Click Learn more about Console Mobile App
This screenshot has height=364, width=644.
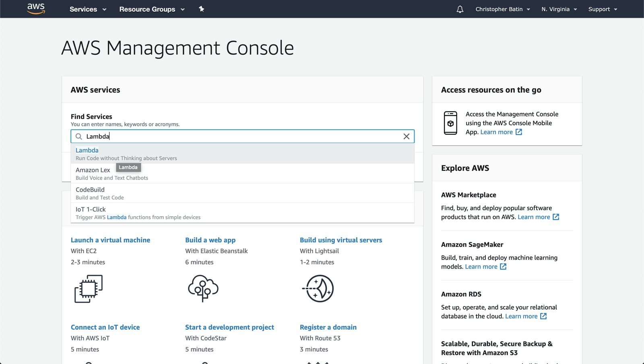click(x=496, y=132)
